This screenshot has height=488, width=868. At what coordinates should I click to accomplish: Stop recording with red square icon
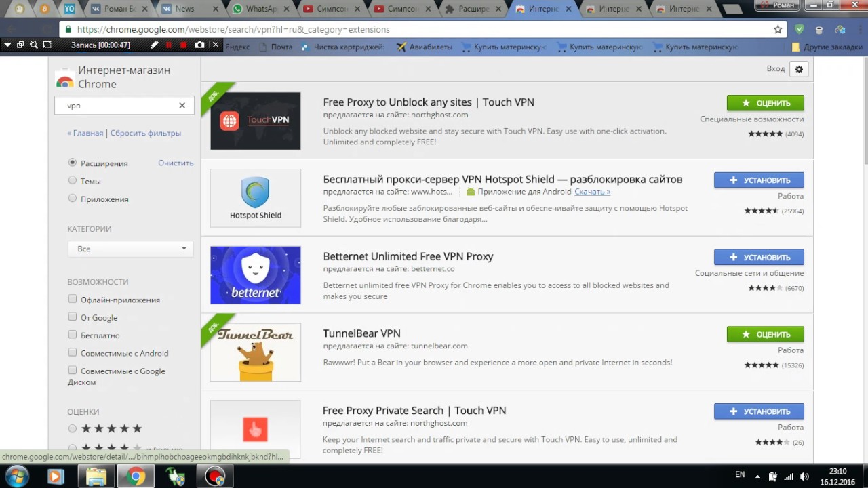coord(184,45)
